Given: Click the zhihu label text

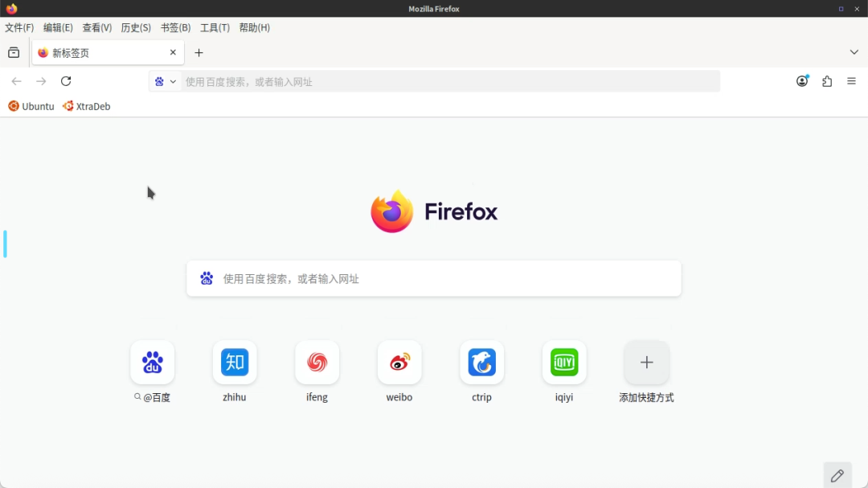Looking at the screenshot, I should tap(234, 397).
